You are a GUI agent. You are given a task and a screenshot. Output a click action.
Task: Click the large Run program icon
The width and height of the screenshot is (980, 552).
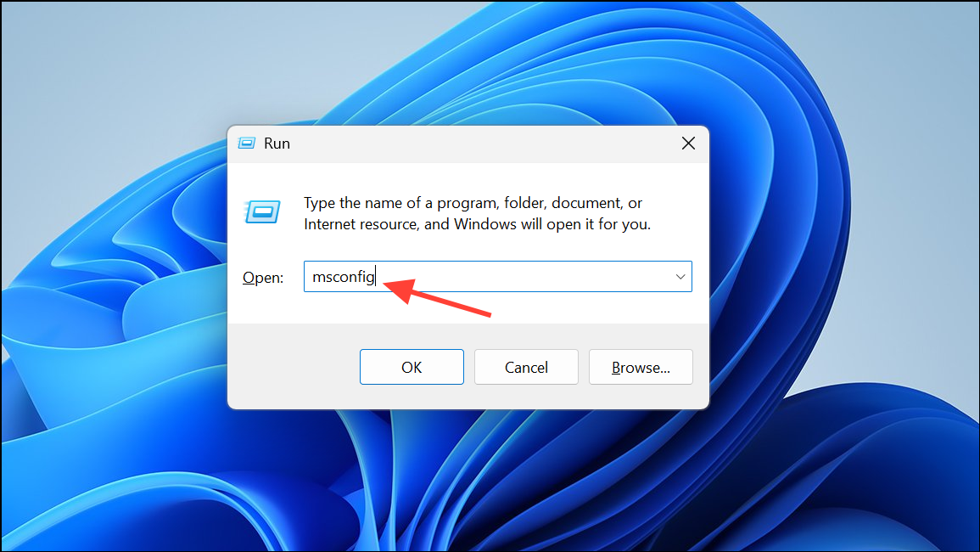262,212
